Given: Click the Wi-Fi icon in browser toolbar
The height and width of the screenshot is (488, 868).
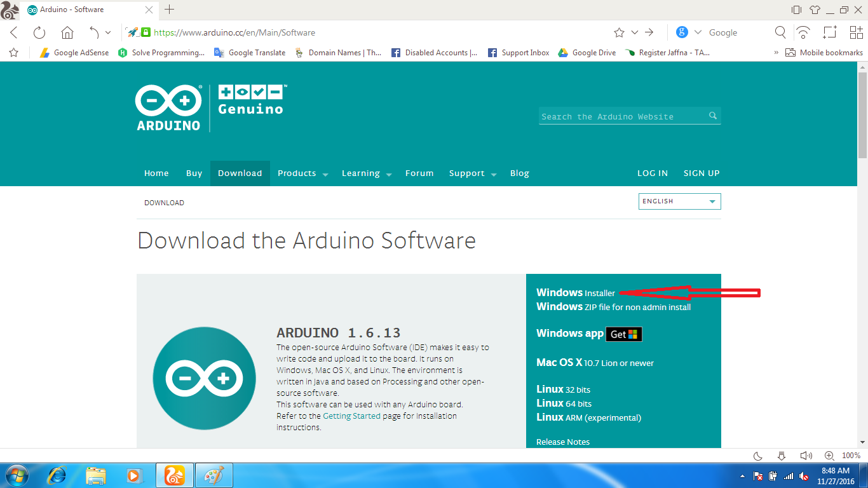Looking at the screenshot, I should (x=803, y=32).
